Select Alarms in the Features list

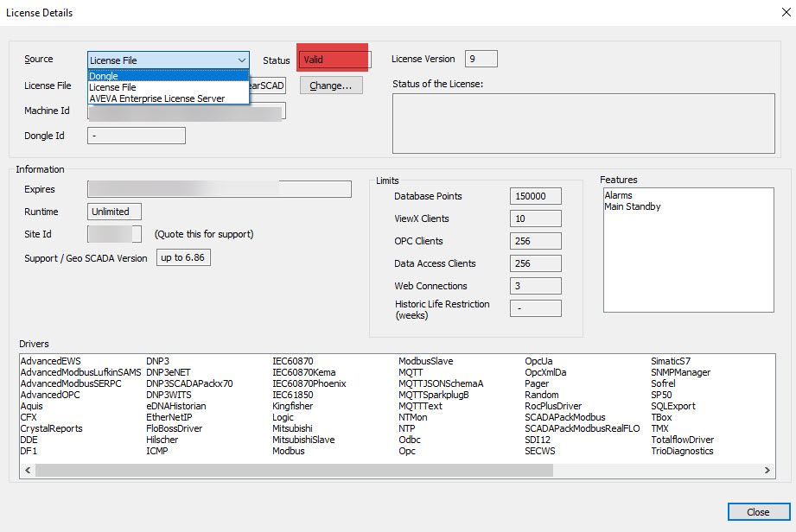(618, 195)
